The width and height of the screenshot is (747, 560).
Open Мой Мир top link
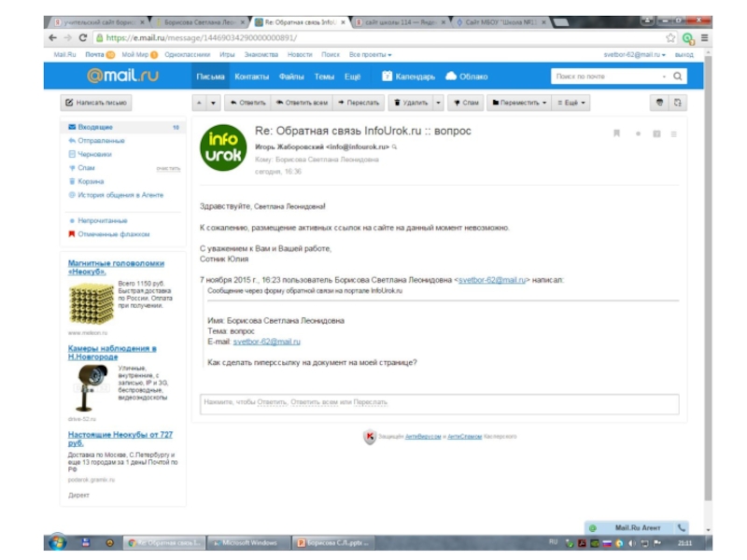tap(135, 55)
